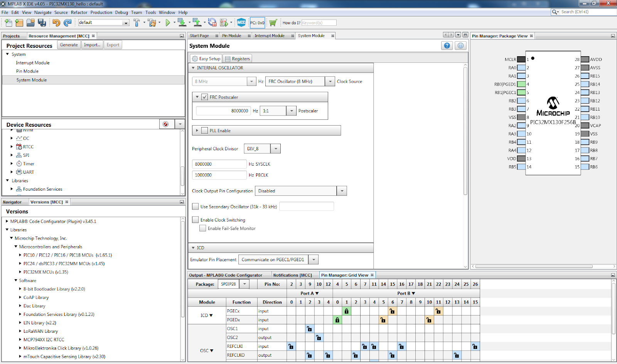Image resolution: width=617 pixels, height=364 pixels.
Task: Toggle OSC1 lock on pin 9
Action: coord(310,329)
